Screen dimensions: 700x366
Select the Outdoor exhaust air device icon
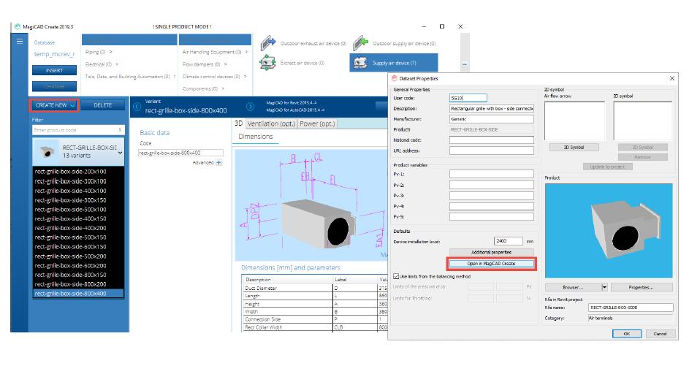coord(268,43)
